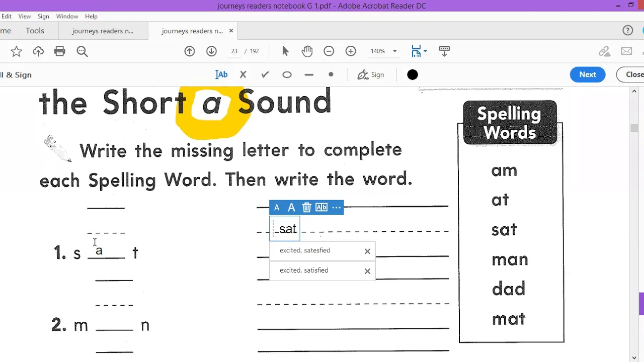This screenshot has height=362, width=644.
Task: Open the black color picker
Action: [x=413, y=75]
